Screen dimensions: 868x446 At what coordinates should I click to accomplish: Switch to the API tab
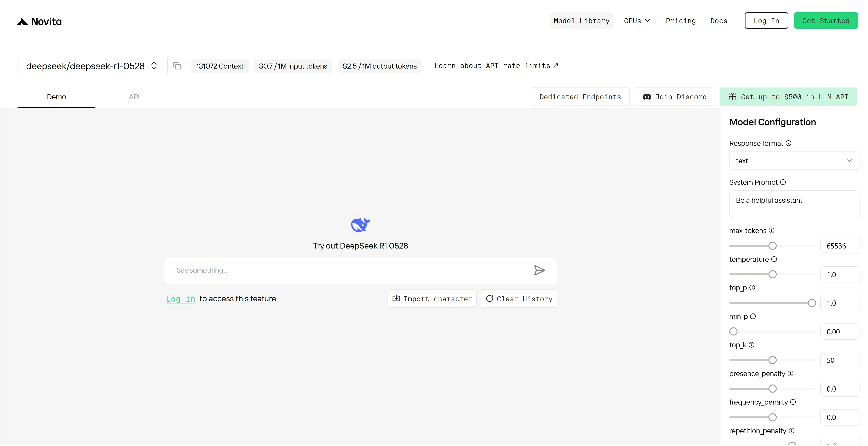(x=134, y=97)
